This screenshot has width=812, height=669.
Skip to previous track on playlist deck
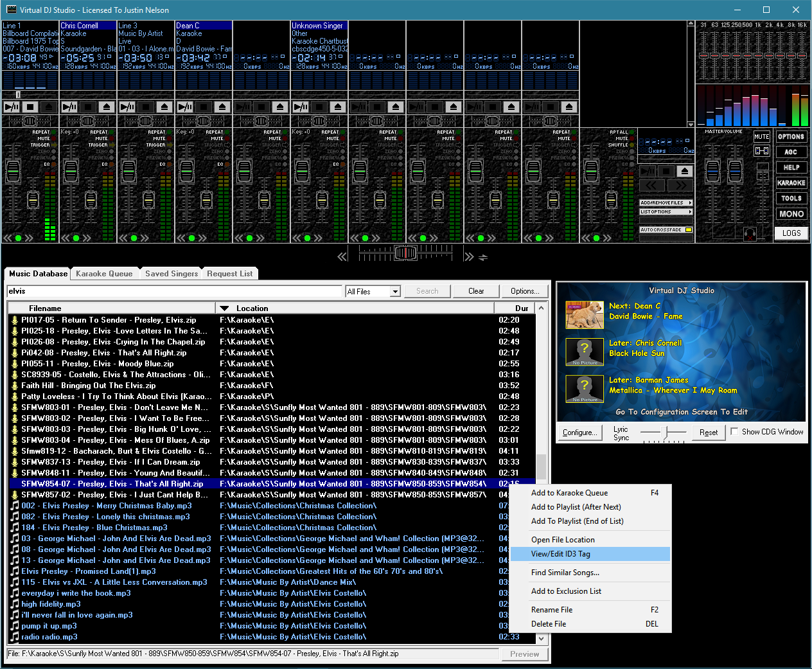651,186
